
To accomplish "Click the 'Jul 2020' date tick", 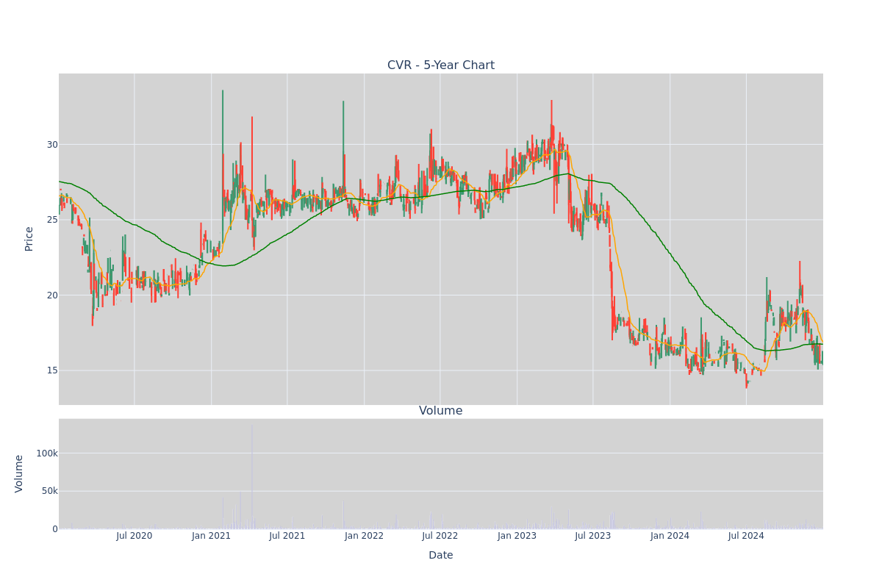I will pos(135,536).
